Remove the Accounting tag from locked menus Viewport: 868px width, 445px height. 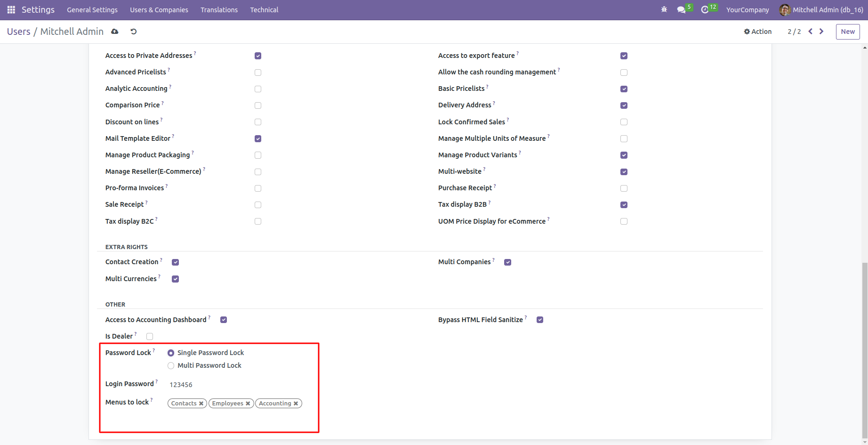coord(296,404)
